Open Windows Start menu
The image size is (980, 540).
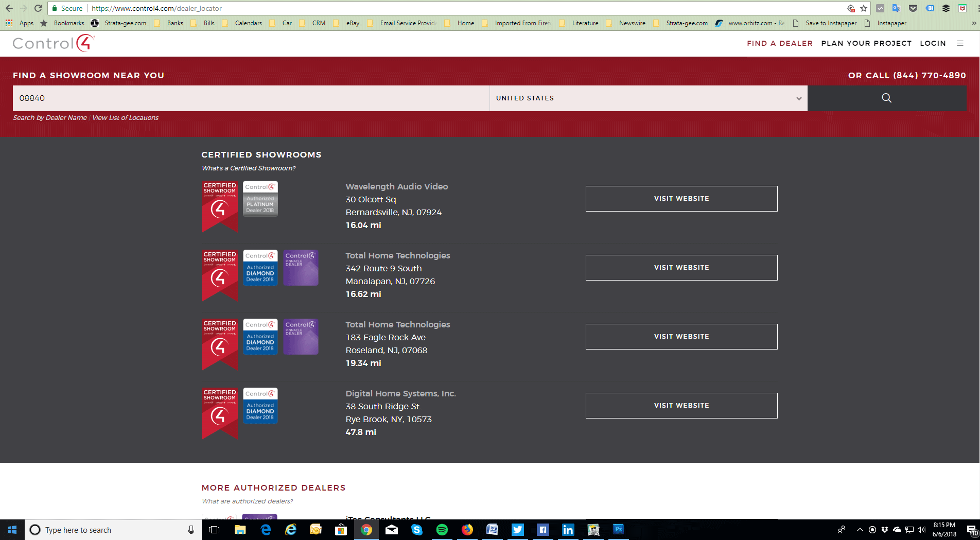(x=12, y=530)
